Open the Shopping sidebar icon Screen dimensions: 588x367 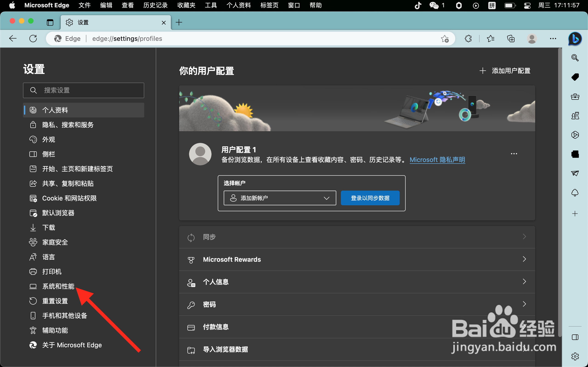575,77
